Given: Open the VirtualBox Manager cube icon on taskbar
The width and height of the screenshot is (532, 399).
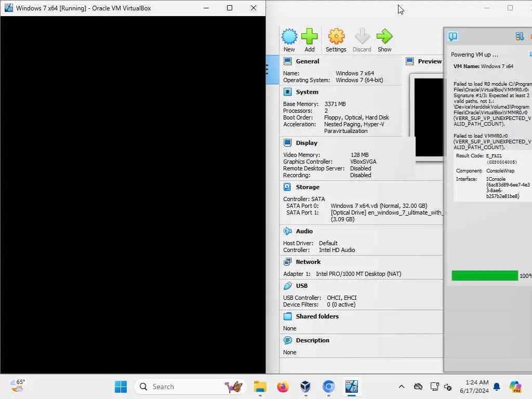Looking at the screenshot, I should pyautogui.click(x=305, y=387).
